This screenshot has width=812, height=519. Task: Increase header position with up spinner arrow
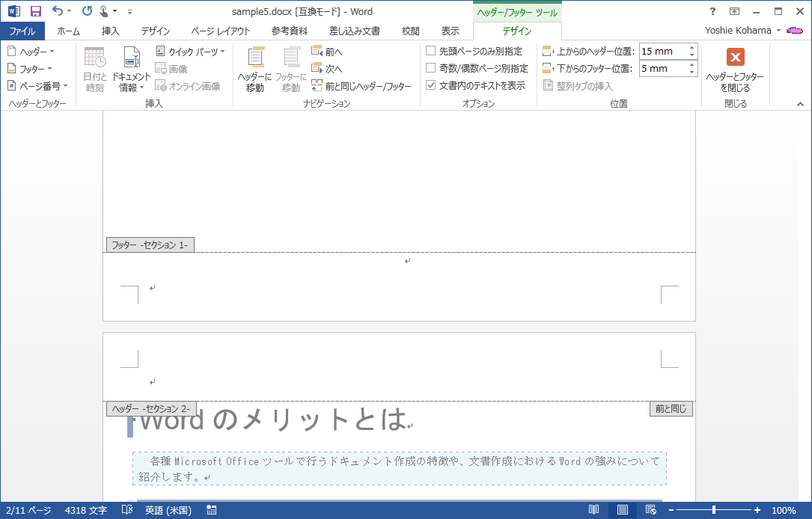point(692,48)
